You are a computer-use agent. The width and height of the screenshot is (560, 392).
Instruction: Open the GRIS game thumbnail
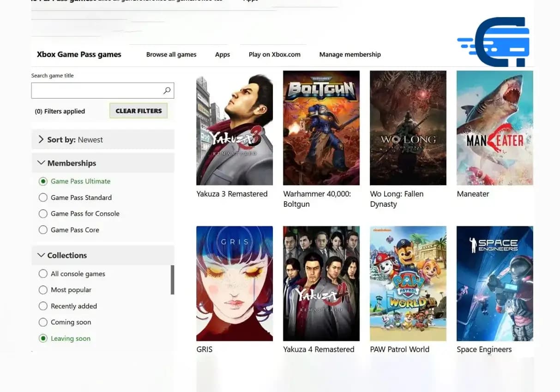(x=235, y=283)
